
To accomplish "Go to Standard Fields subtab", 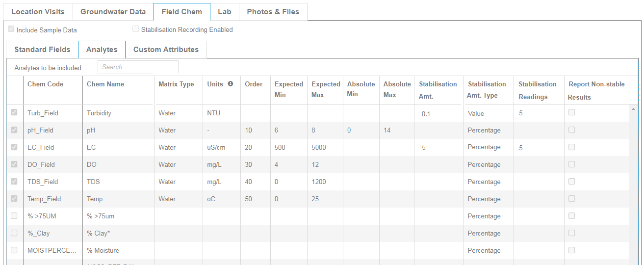I will 42,50.
